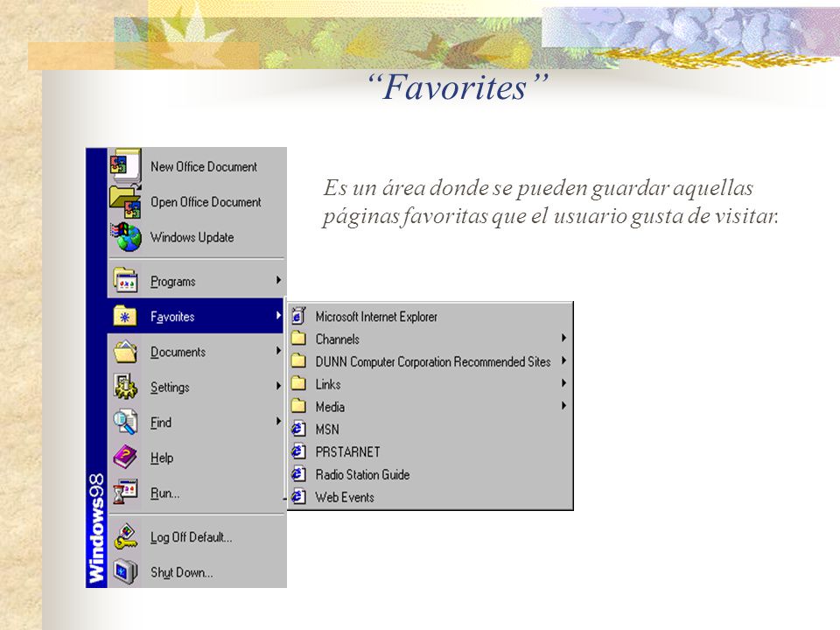Image resolution: width=840 pixels, height=630 pixels.
Task: Click the Windows Update globe icon
Action: (126, 237)
